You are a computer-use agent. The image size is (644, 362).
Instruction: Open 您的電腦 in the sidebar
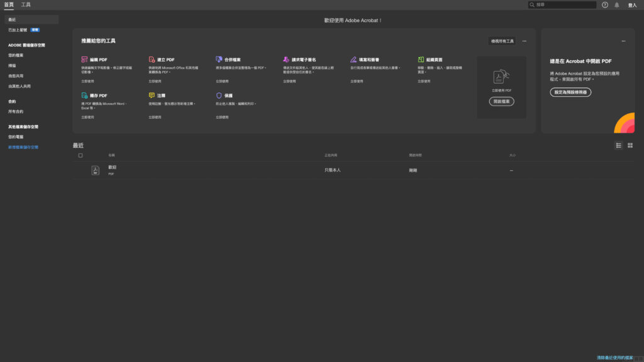[16, 137]
